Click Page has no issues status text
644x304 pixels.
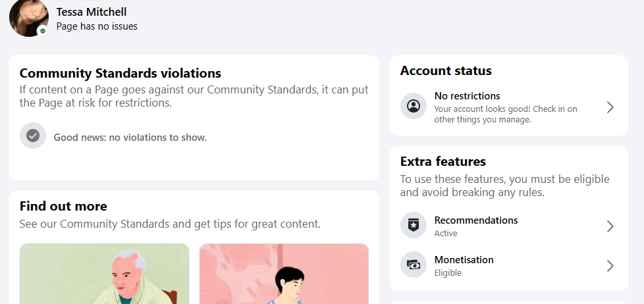(97, 26)
